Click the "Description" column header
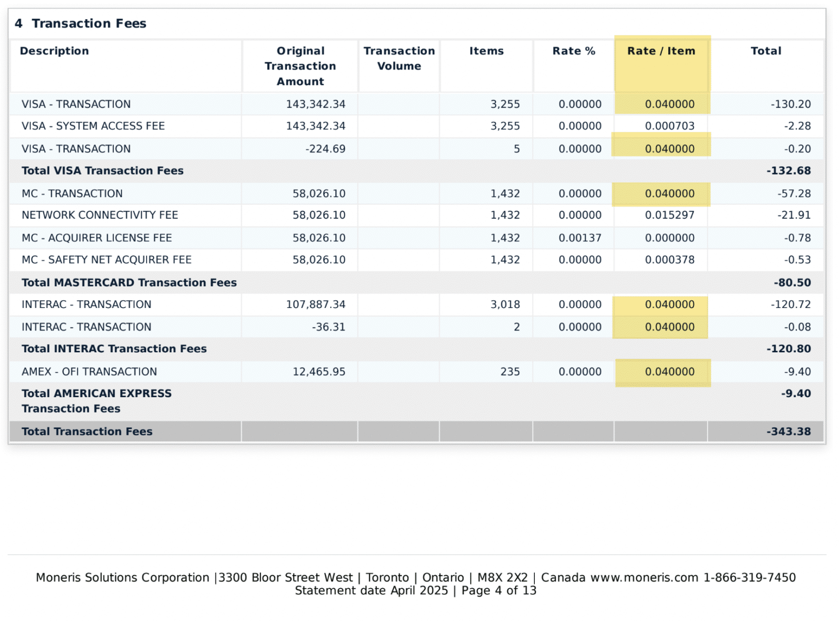Screen dimensions: 840x621 54,51
